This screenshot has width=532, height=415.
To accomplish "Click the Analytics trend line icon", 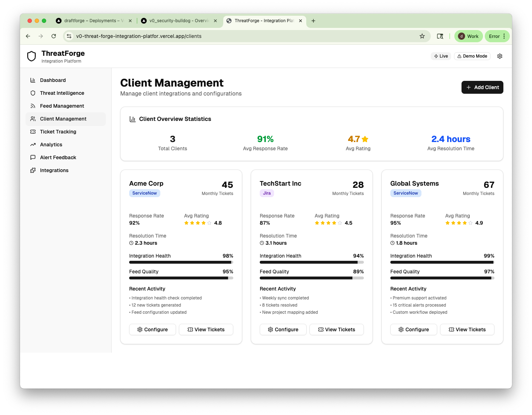I will coord(33,145).
